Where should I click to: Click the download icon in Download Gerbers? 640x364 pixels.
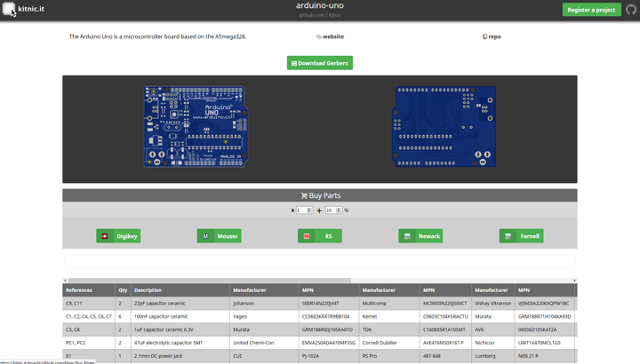(294, 63)
